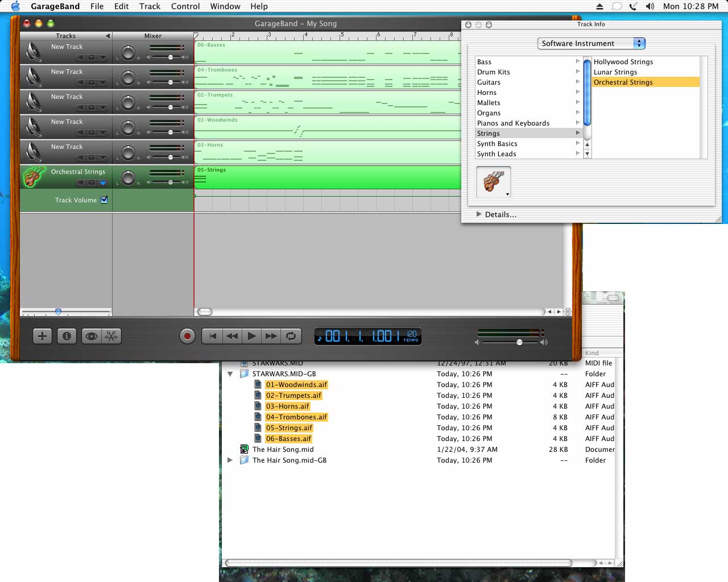Click the go to beginning button

click(x=212, y=336)
